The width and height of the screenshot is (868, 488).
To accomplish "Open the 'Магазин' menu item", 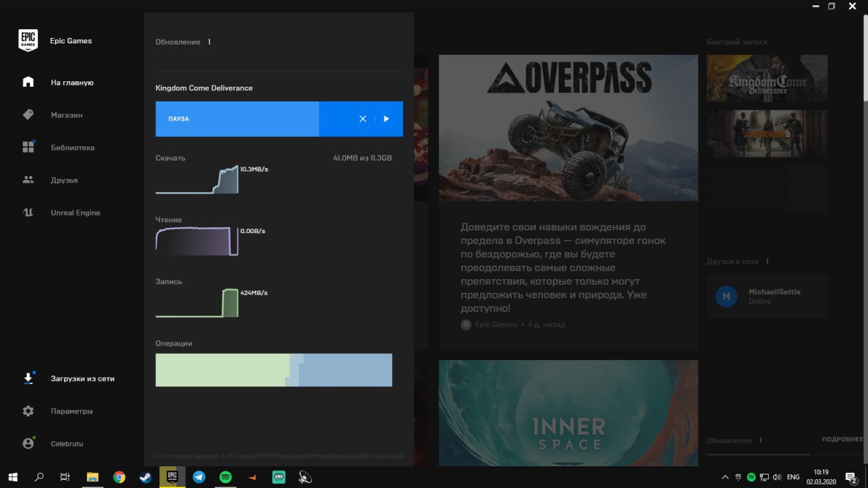I will click(66, 115).
